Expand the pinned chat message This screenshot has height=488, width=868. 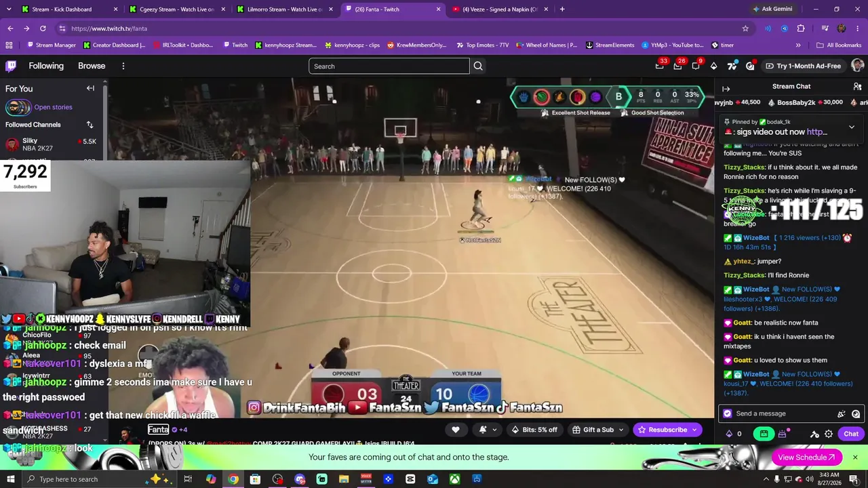click(852, 127)
